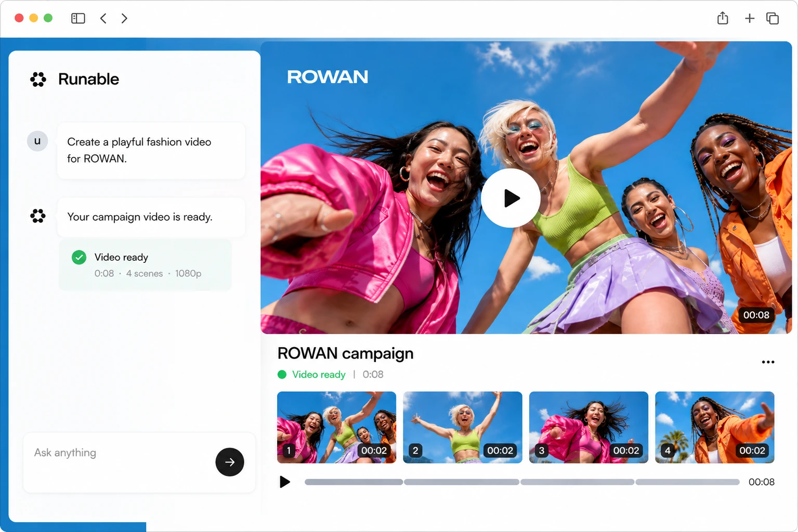Click the Runable logo icon
798x532 pixels.
coord(38,79)
